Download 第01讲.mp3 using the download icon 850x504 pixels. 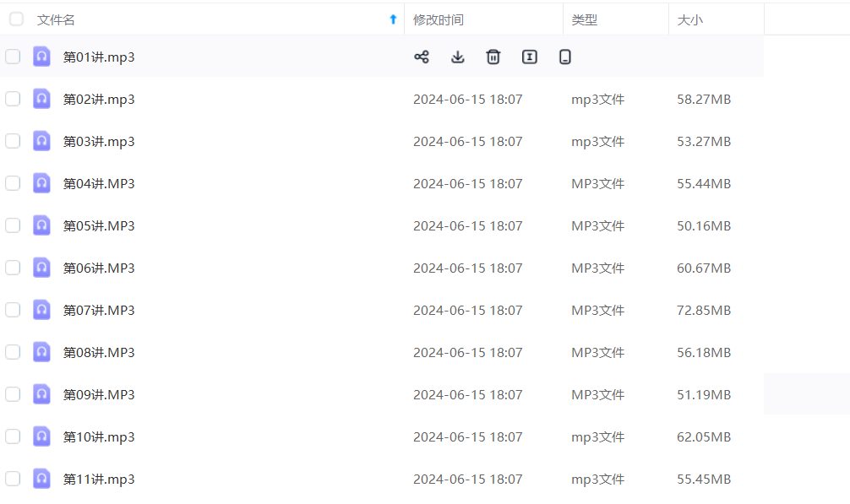tap(457, 57)
